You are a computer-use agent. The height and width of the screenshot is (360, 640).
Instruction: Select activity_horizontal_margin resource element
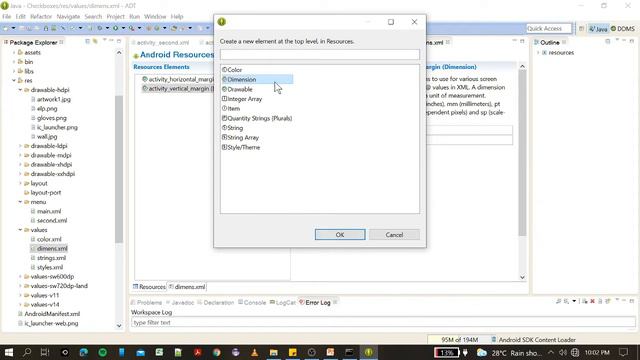click(x=178, y=79)
